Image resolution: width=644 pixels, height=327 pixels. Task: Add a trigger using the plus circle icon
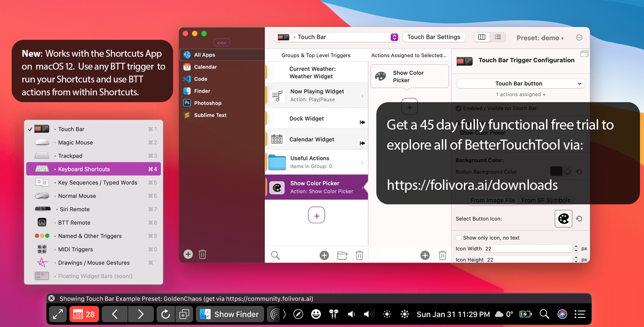tap(324, 255)
